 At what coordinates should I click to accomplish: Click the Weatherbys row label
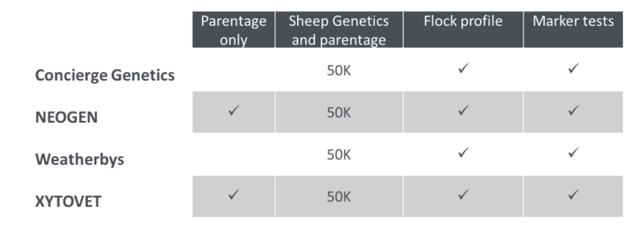pyautogui.click(x=80, y=159)
